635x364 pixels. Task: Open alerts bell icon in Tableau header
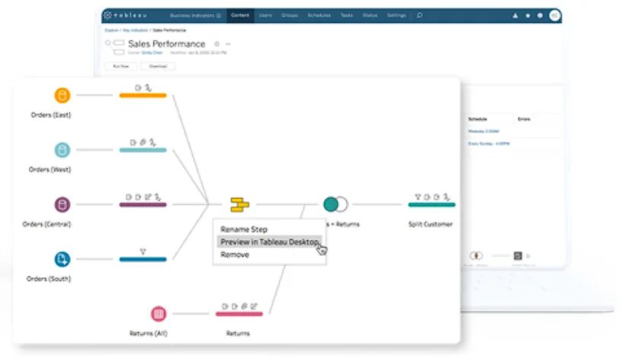coord(515,16)
